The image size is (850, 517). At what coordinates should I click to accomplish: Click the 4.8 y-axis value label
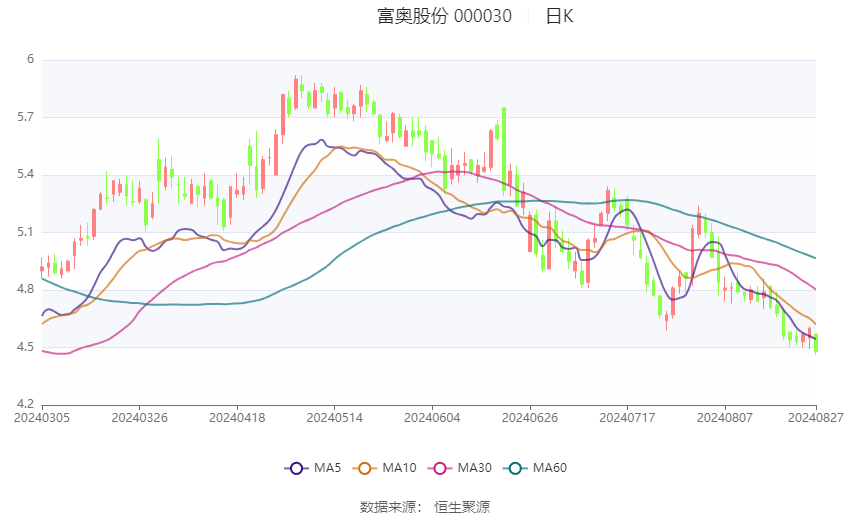pyautogui.click(x=25, y=289)
